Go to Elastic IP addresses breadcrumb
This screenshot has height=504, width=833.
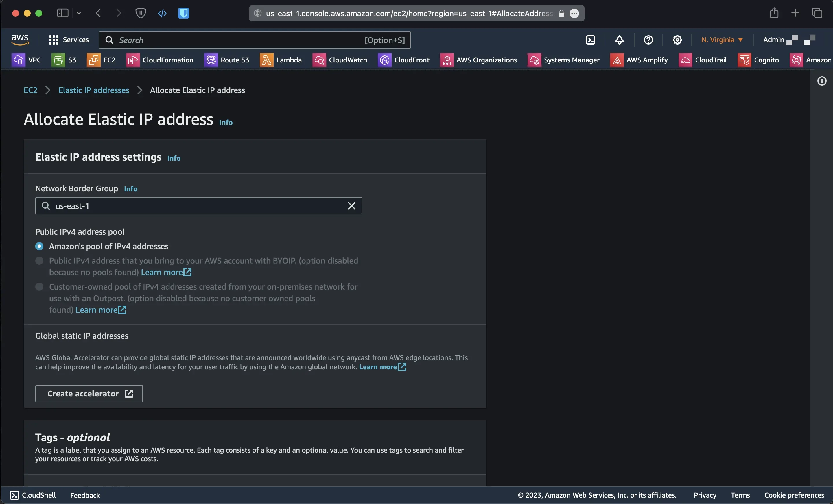pyautogui.click(x=94, y=90)
